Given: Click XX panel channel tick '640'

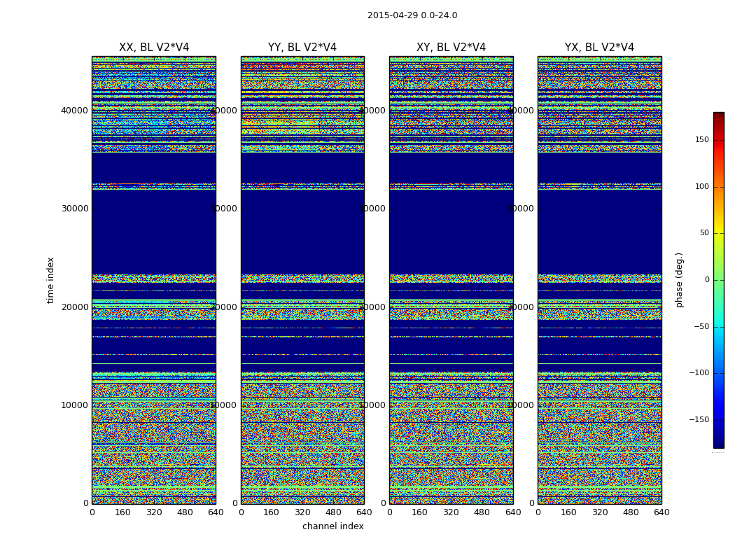Looking at the screenshot, I should (216, 512).
